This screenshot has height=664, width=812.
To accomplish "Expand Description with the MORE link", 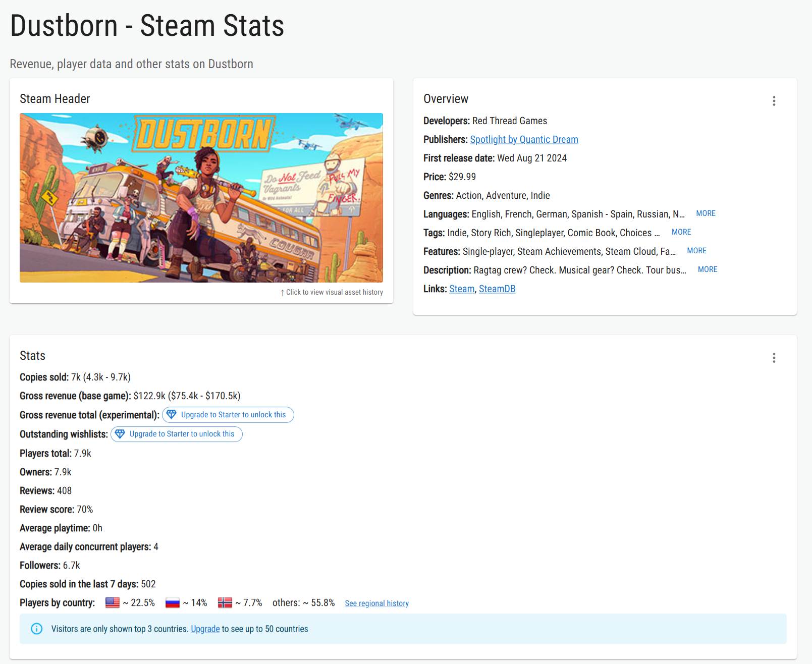I will click(x=708, y=269).
